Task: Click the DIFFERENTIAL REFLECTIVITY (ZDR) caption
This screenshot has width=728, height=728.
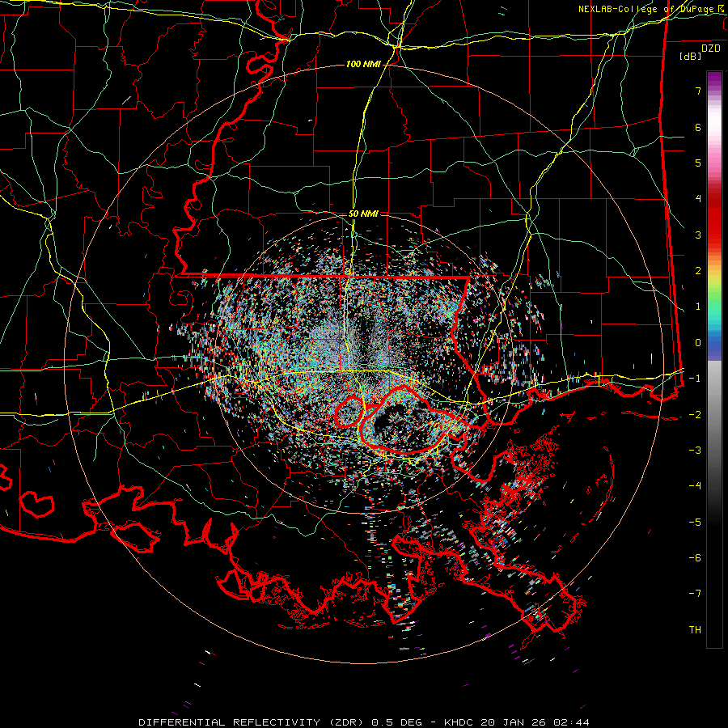Action: [x=252, y=722]
